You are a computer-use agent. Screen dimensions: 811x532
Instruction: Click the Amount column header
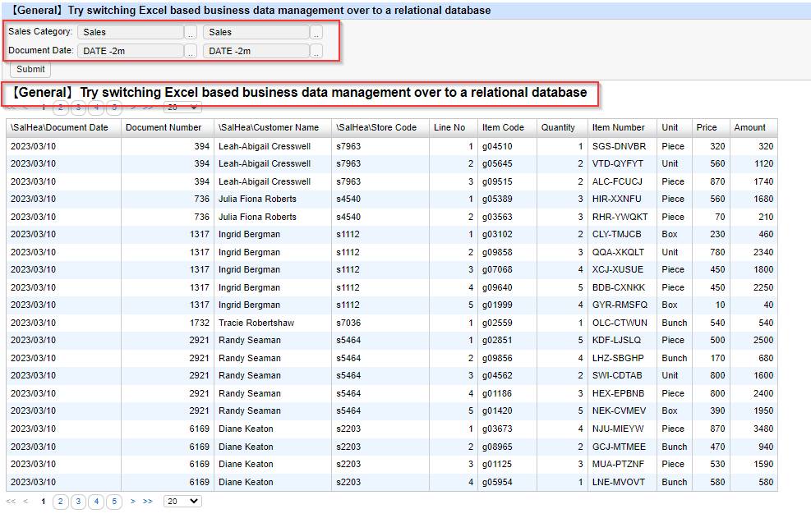749,128
